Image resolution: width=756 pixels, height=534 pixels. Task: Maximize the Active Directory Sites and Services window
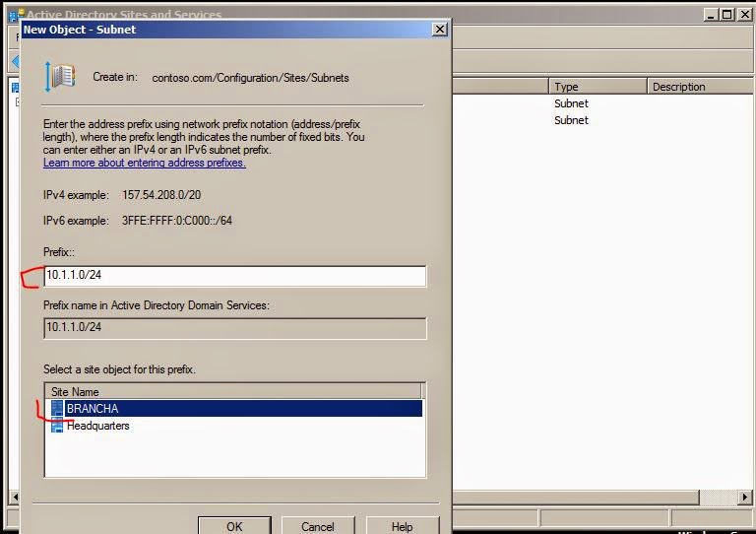[x=726, y=15]
